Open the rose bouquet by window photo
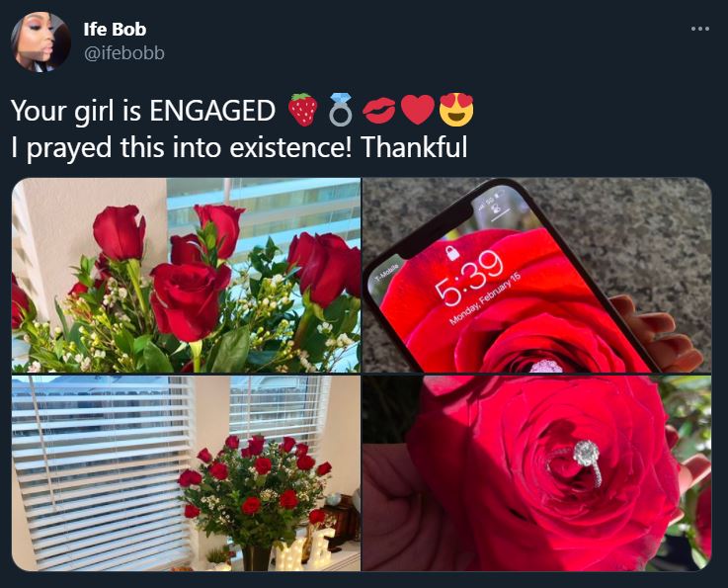The height and width of the screenshot is (588, 728). pos(186,472)
